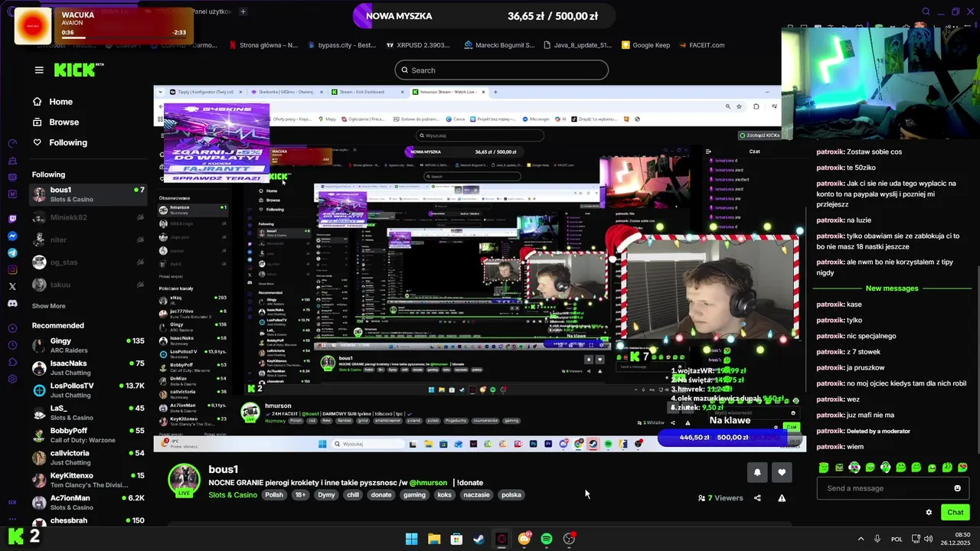Open Ac7ionMan channel in Recommended
Viewport: 980px width, 551px height.
88,503
